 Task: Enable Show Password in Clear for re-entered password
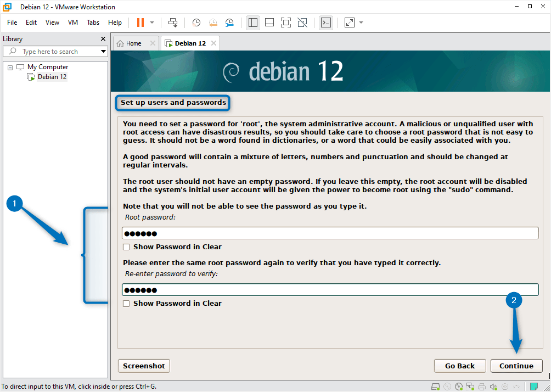point(126,303)
